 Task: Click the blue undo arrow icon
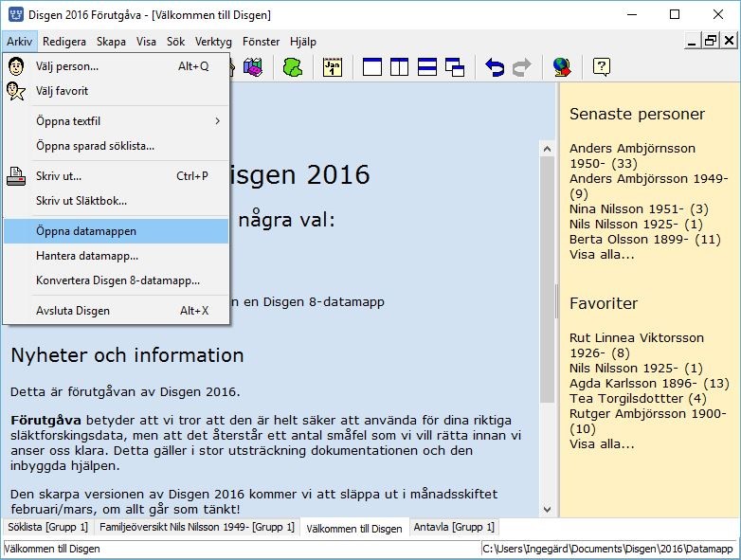coord(495,67)
